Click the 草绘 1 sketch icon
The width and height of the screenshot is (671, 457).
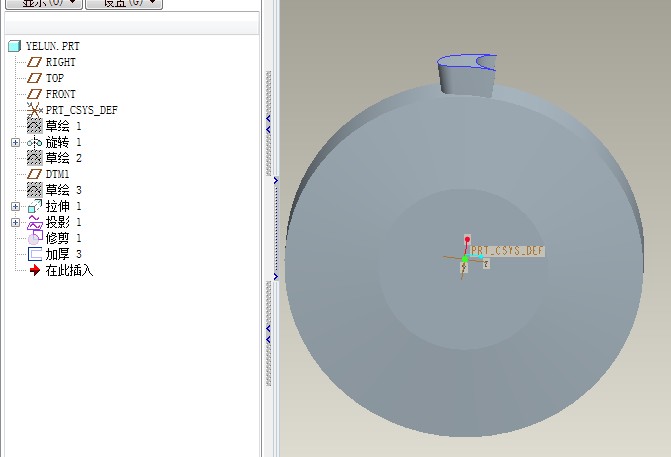(x=35, y=126)
